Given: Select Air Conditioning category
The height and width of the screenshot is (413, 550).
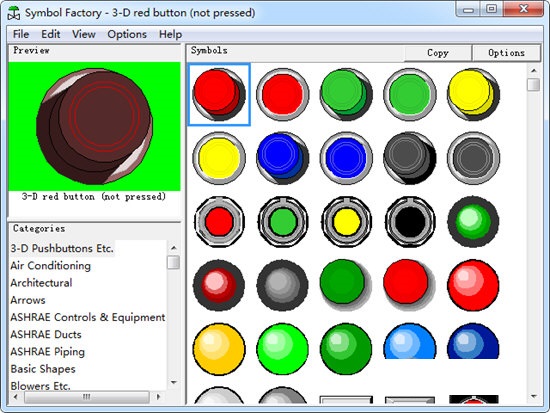Looking at the screenshot, I should pyautogui.click(x=51, y=266).
